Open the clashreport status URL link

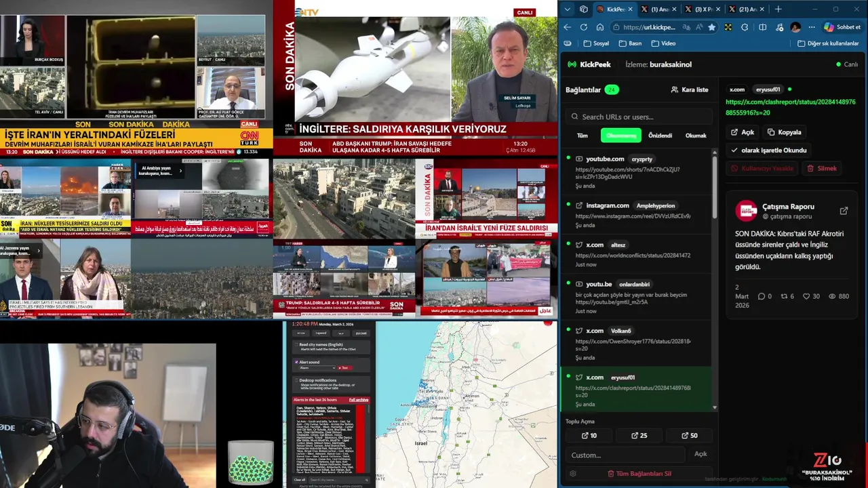click(791, 107)
